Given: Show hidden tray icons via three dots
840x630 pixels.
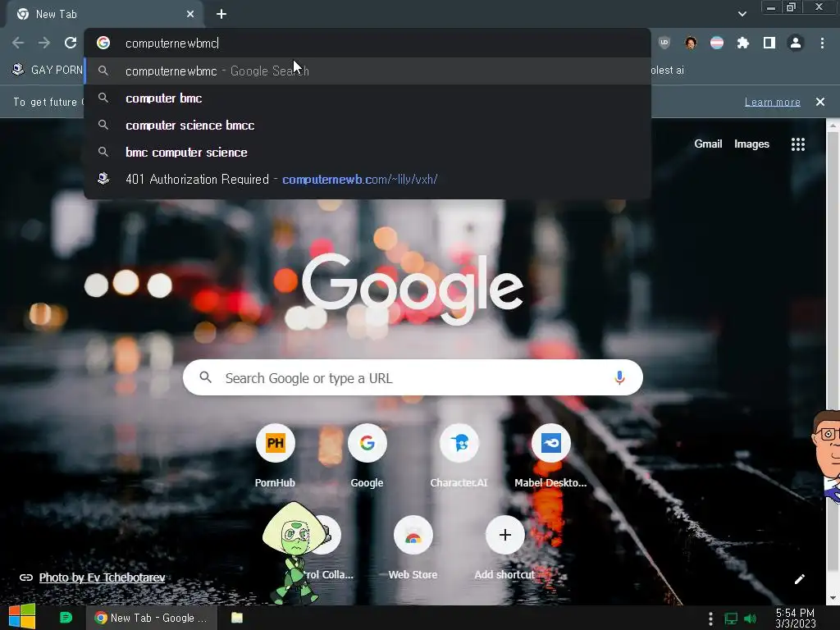Looking at the screenshot, I should (710, 619).
